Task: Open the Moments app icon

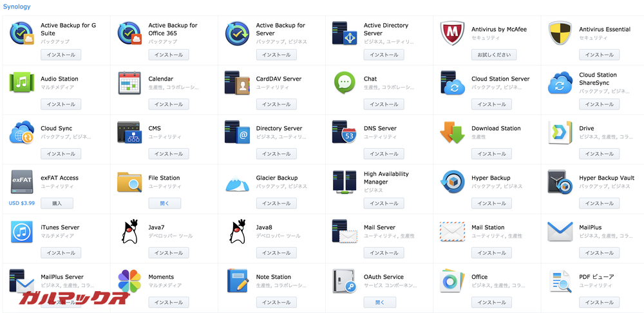Action: (129, 281)
